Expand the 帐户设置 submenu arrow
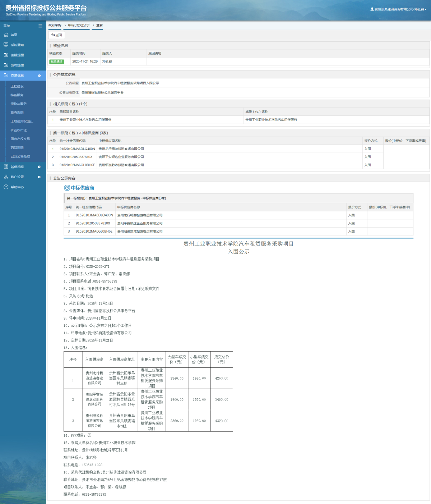The height and width of the screenshot is (504, 431). [39, 177]
